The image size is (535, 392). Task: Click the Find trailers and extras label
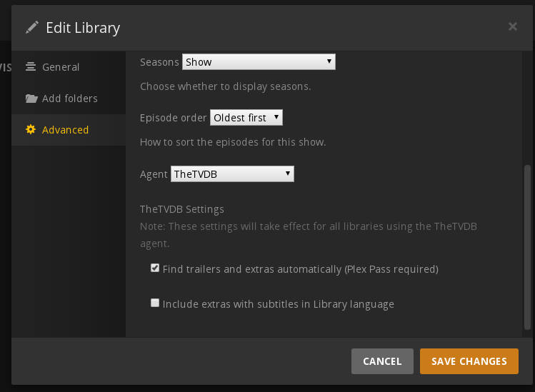pos(300,269)
